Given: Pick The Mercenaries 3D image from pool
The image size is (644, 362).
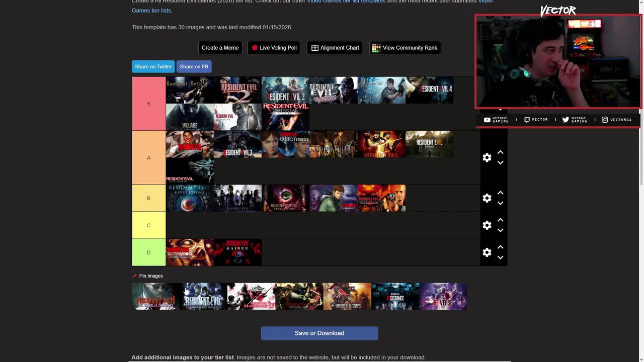Looking at the screenshot, I should 251,296.
